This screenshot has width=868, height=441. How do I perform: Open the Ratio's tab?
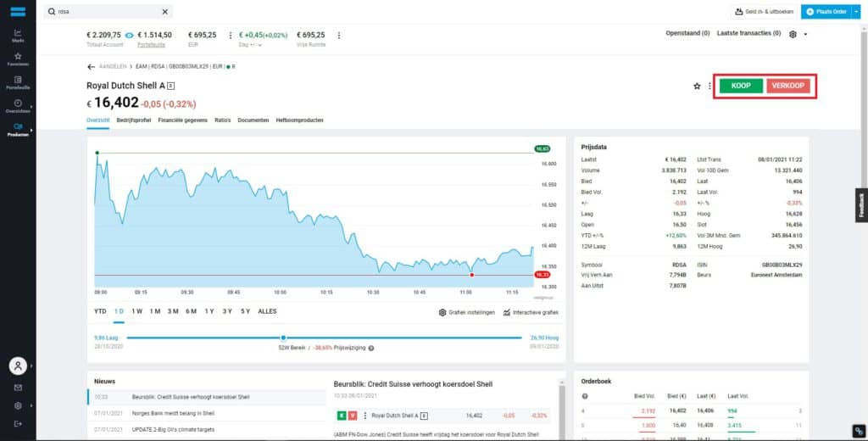223,120
